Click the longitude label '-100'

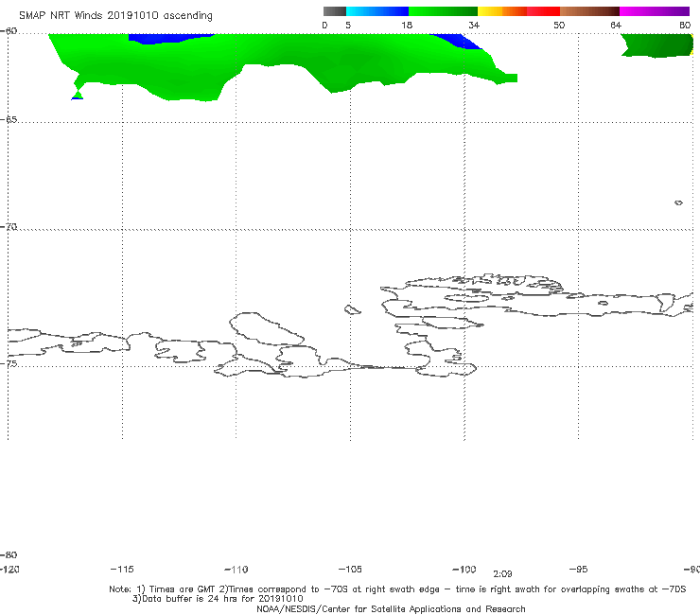click(464, 570)
